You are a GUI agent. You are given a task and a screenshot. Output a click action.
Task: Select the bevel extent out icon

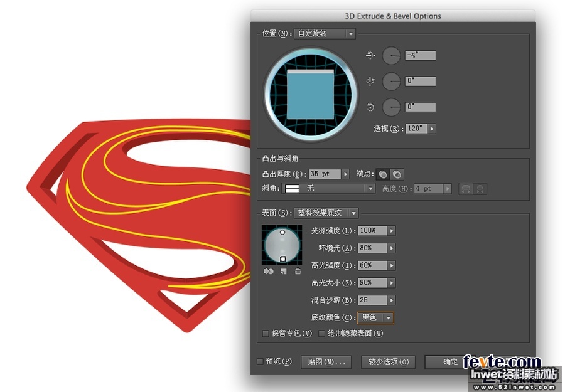[466, 189]
